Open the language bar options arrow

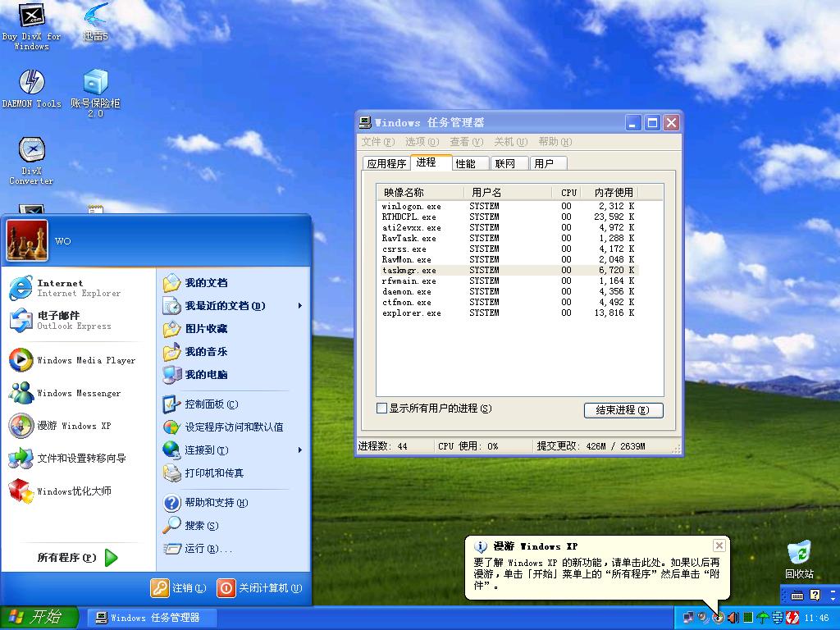coord(833,598)
